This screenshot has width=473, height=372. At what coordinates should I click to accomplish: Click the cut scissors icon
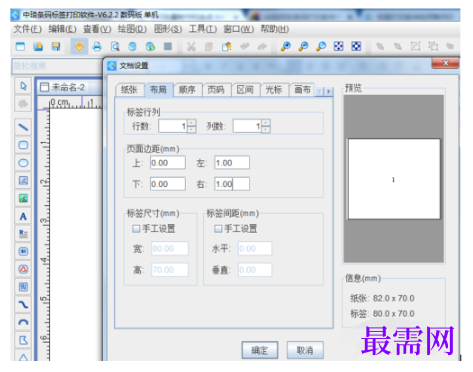tap(191, 46)
